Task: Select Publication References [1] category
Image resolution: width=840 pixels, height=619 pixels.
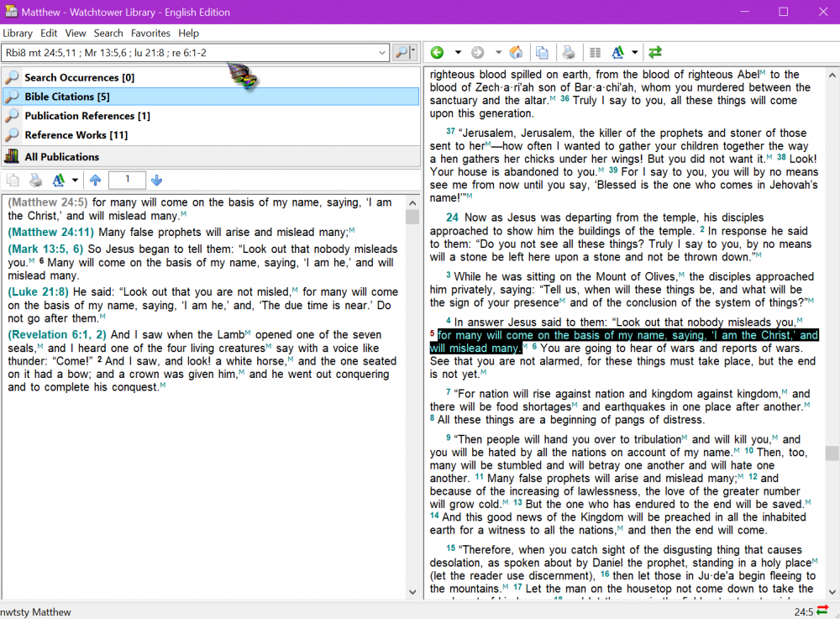Action: [87, 116]
